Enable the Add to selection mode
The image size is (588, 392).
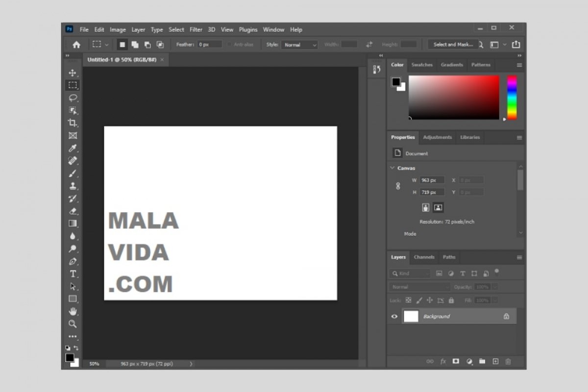tap(135, 45)
